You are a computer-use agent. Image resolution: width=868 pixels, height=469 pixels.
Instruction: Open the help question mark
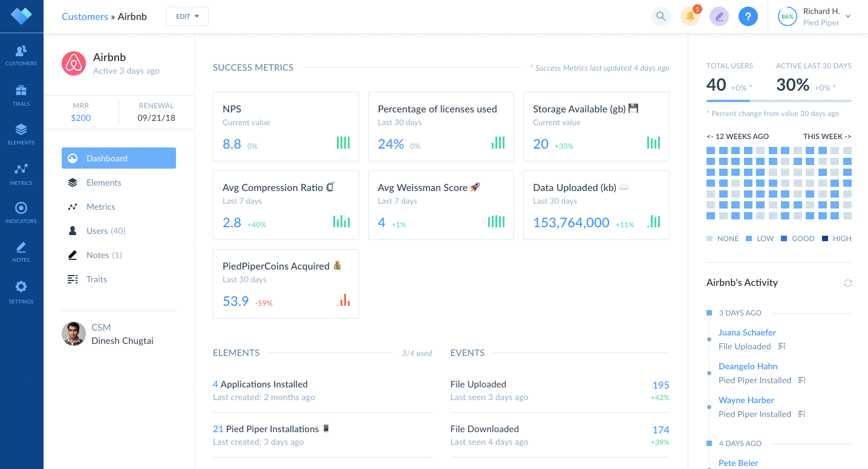point(748,16)
